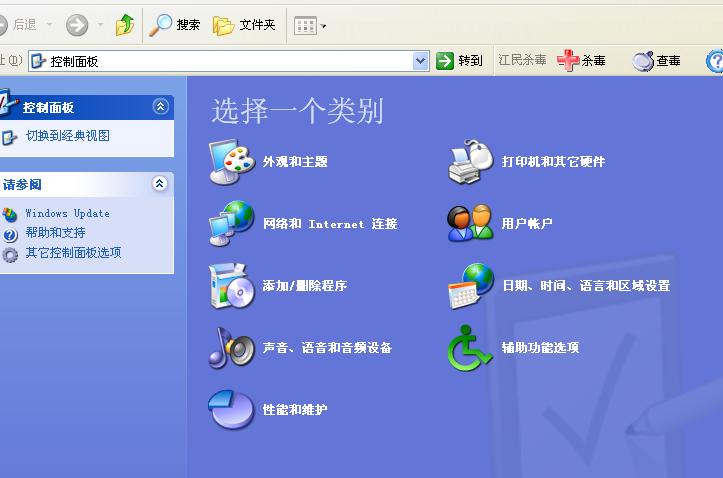Image resolution: width=723 pixels, height=478 pixels.
Task: Open the 外观和主题 palette icon
Action: [x=231, y=162]
